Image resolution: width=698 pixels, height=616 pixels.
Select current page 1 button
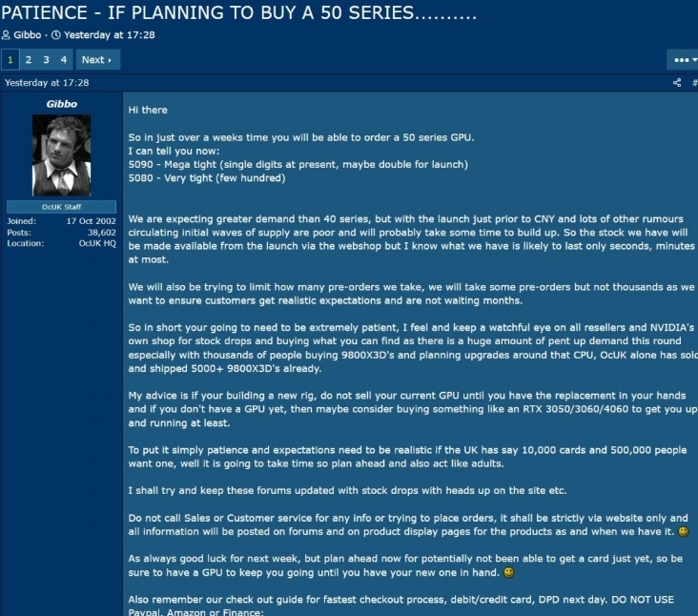[10, 60]
